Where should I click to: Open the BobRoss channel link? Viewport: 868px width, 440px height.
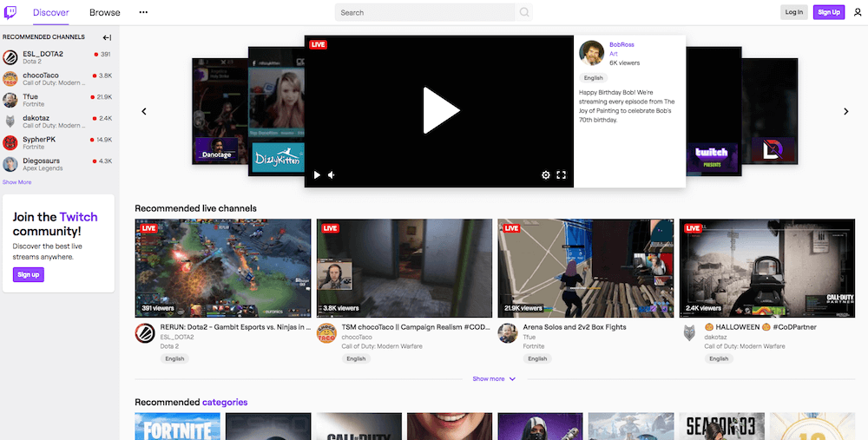click(x=621, y=44)
